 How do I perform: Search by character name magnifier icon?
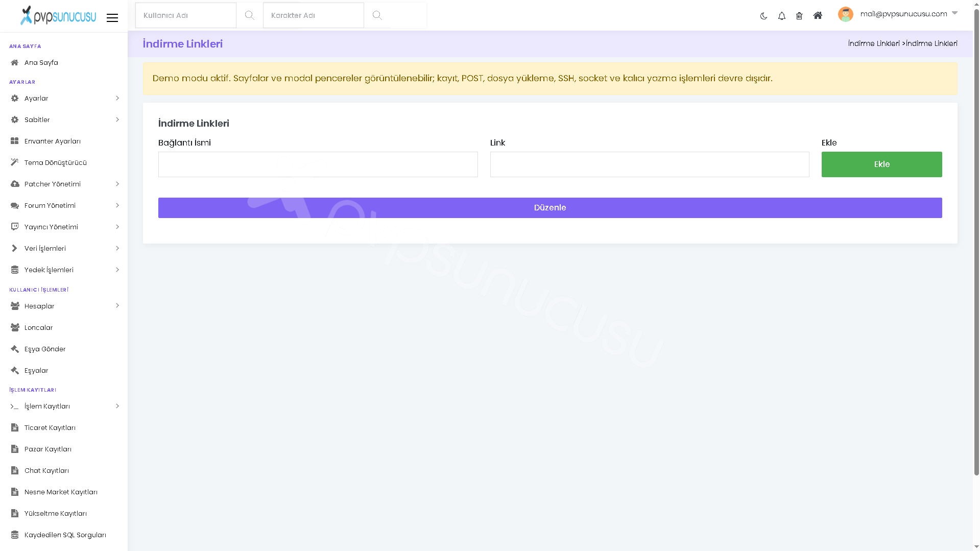point(377,15)
